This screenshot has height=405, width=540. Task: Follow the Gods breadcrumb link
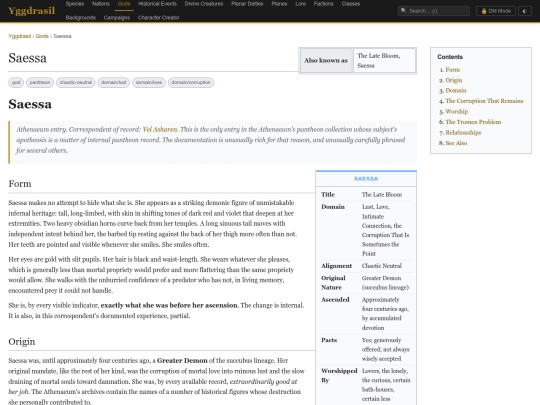[42, 36]
